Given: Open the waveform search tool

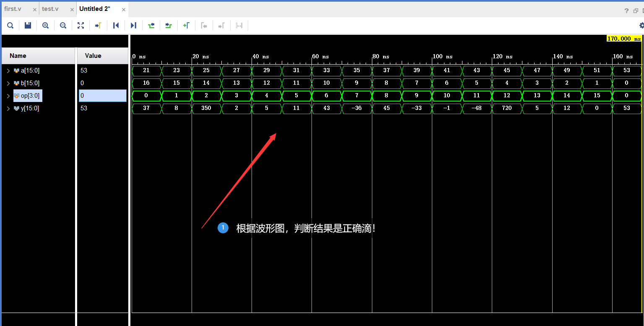Looking at the screenshot, I should 10,26.
